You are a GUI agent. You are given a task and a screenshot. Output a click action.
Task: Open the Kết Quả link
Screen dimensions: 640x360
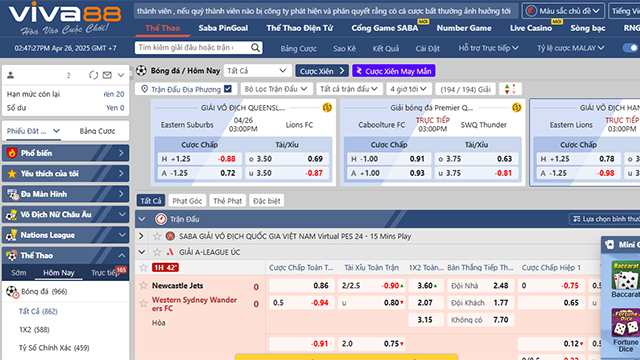click(x=385, y=48)
